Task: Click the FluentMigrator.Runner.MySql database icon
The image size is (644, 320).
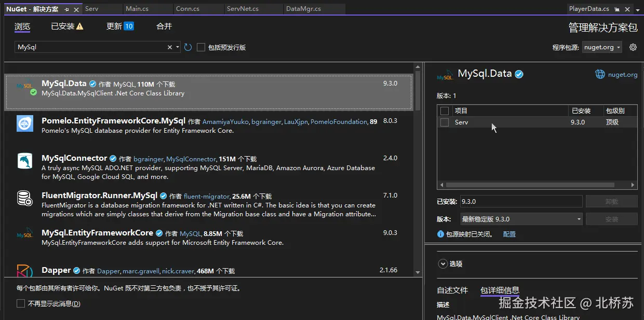Action: (x=24, y=198)
